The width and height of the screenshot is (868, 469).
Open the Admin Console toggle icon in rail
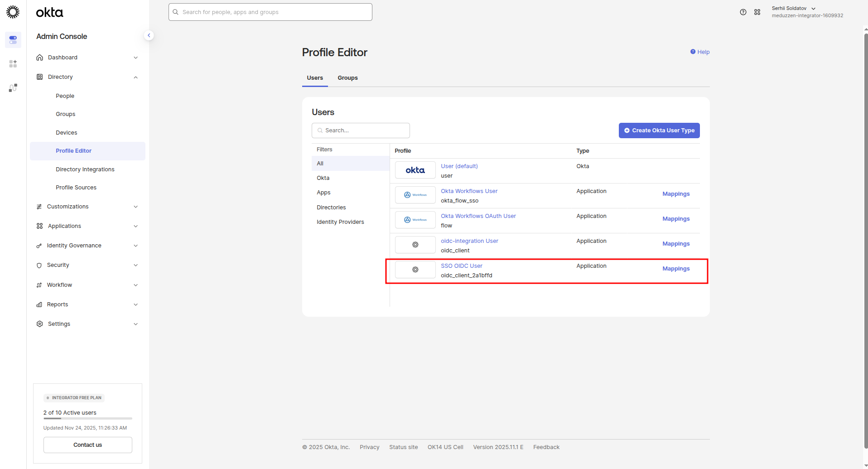pos(13,40)
